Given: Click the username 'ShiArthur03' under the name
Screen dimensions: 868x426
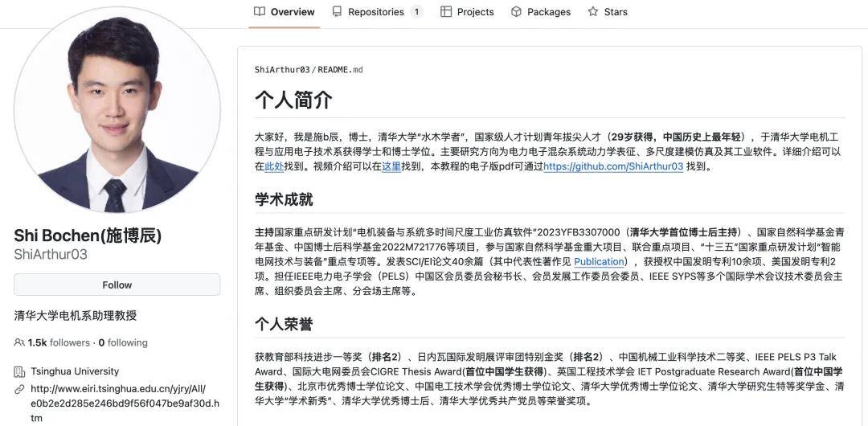Looking at the screenshot, I should coord(51,254).
